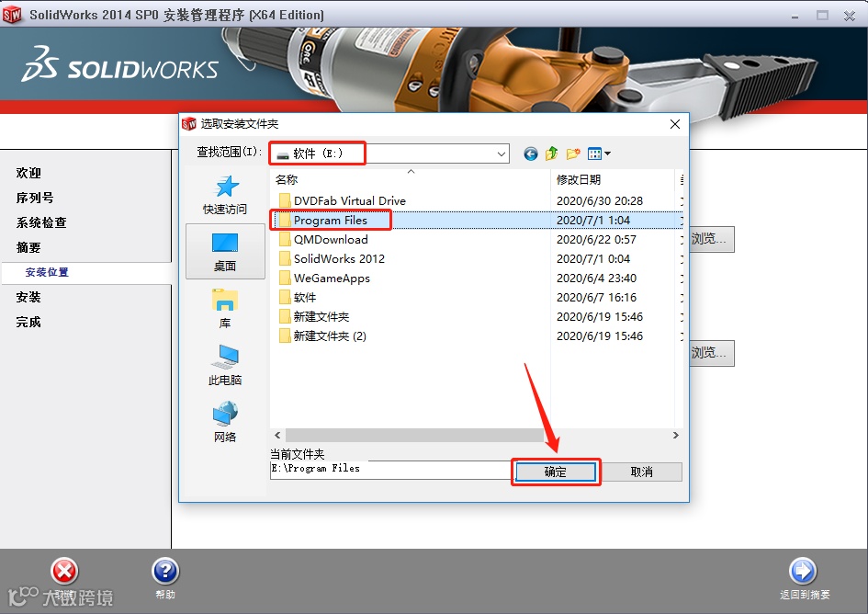Click date 2020/7/1 1:04 cell
868x614 pixels.
pyautogui.click(x=592, y=220)
